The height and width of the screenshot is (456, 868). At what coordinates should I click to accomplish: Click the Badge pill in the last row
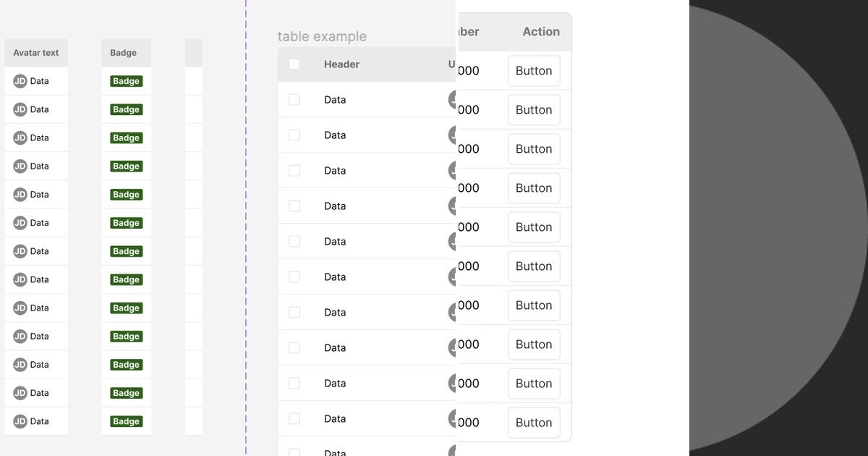(126, 421)
